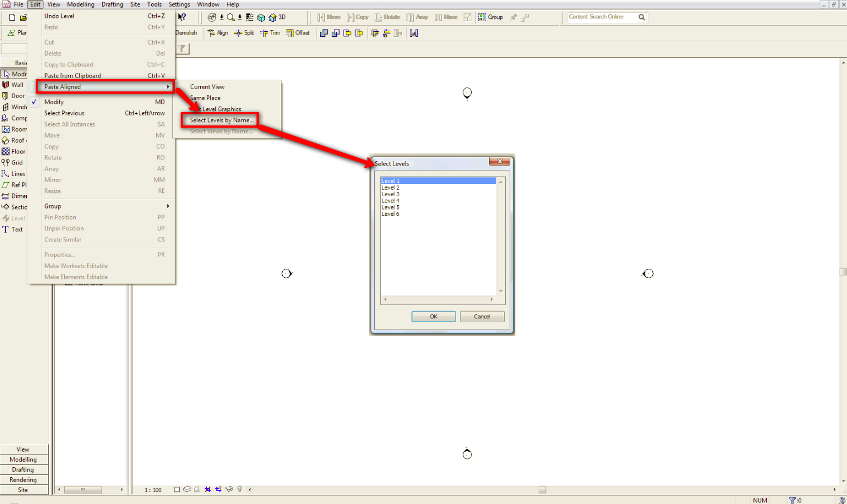The image size is (847, 504).
Task: Select the Trim tool
Action: (270, 33)
